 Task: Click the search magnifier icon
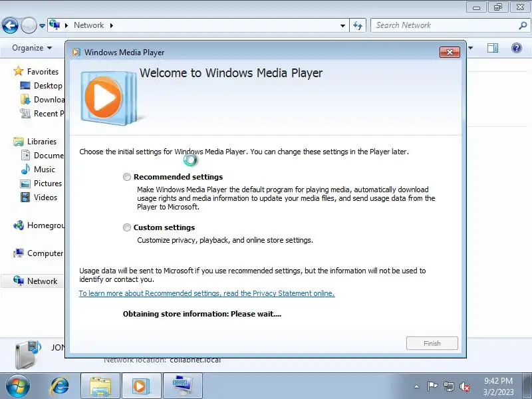click(523, 25)
